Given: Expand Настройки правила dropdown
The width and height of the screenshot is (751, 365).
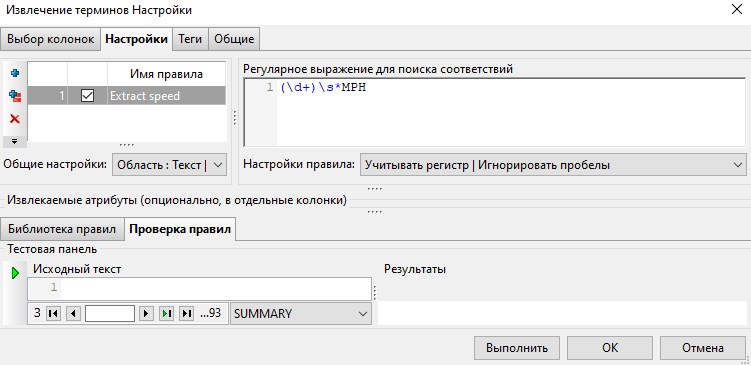Looking at the screenshot, I should coord(553,165).
